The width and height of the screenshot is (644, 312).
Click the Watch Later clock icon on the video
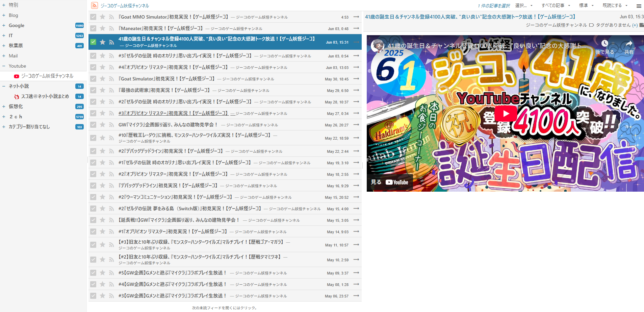[605, 43]
